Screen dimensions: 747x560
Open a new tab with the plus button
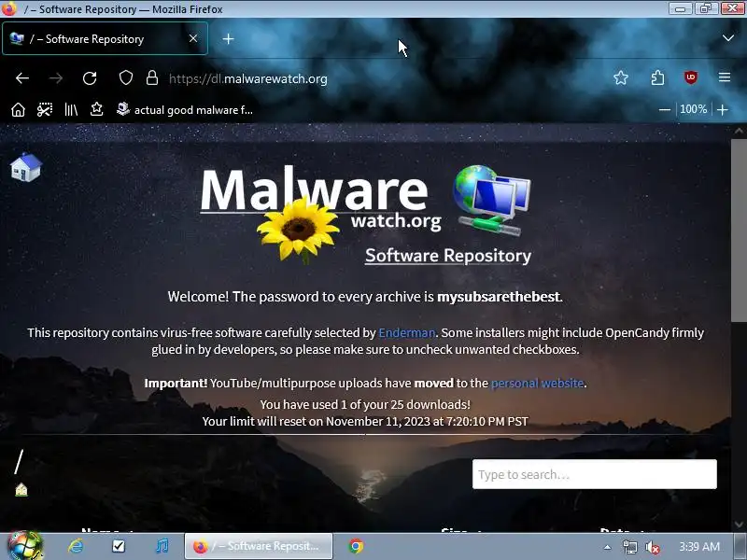click(228, 39)
